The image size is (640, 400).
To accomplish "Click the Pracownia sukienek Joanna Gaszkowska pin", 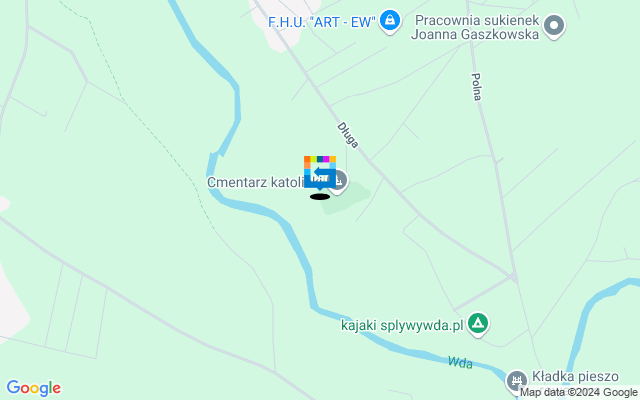I will 554,27.
